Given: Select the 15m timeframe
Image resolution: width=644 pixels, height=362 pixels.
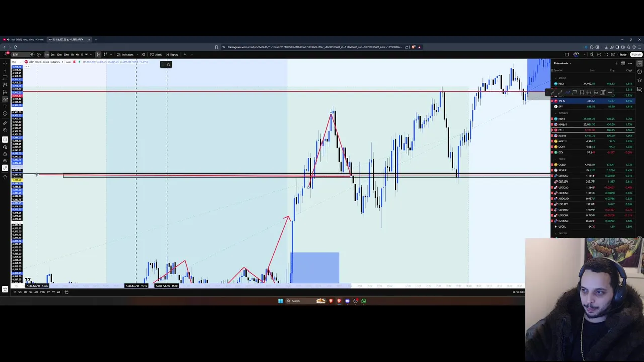Looking at the screenshot, I should (59, 55).
